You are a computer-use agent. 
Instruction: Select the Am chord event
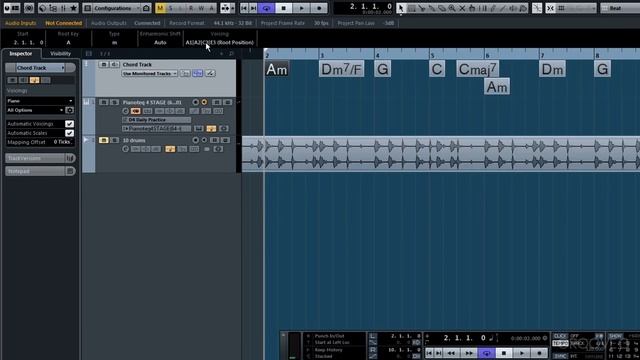[x=277, y=69]
